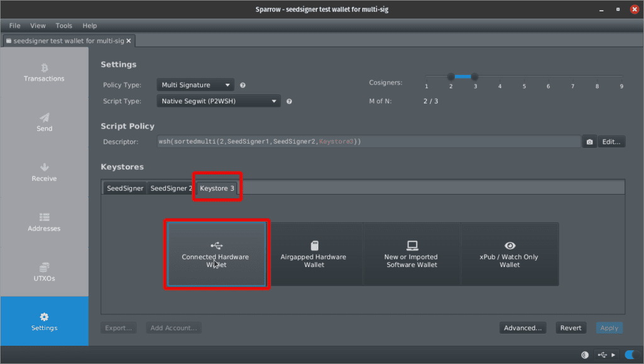Select xPub / Watch Only Wallet option
The width and height of the screenshot is (644, 364).
509,254
